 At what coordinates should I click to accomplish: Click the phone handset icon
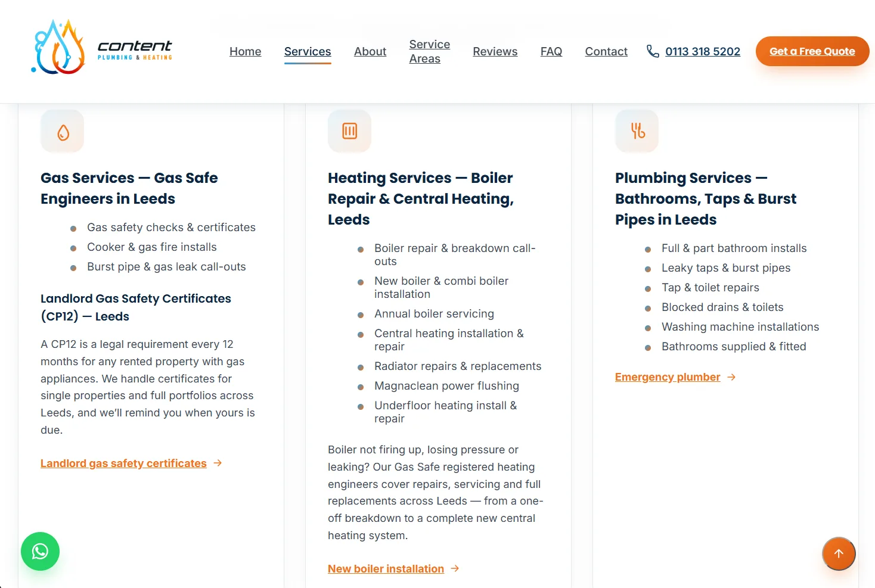[x=653, y=51]
